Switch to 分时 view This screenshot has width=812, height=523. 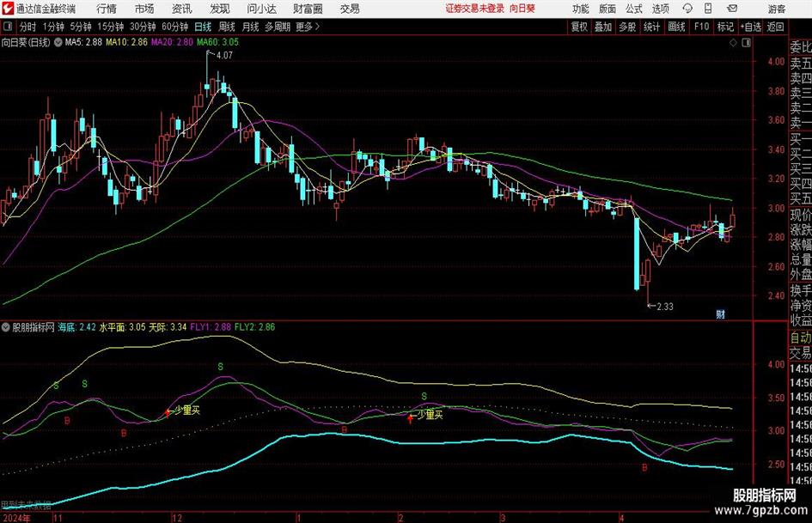pos(28,27)
